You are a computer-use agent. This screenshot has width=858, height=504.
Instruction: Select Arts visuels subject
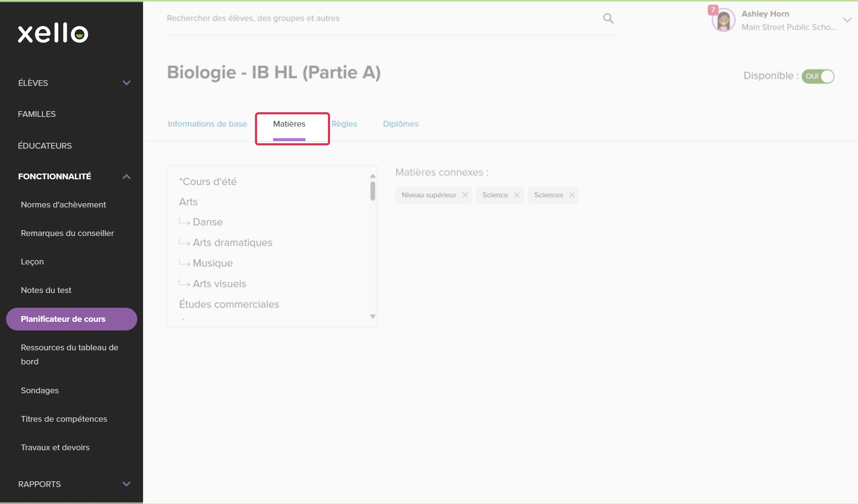click(219, 284)
